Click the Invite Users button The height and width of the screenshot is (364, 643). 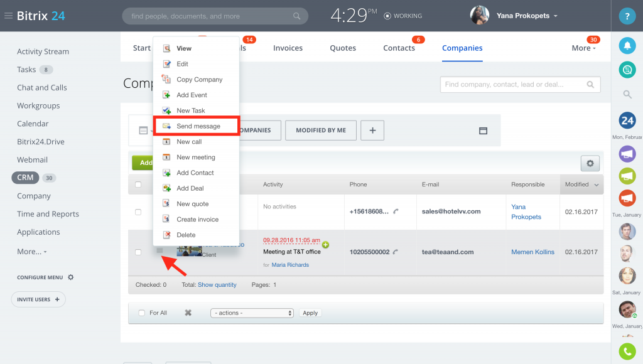coord(38,299)
